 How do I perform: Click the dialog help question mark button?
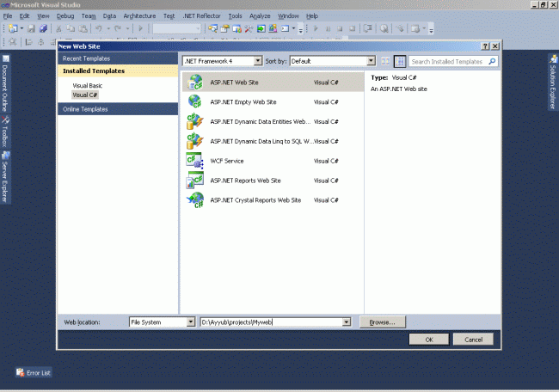pos(485,46)
